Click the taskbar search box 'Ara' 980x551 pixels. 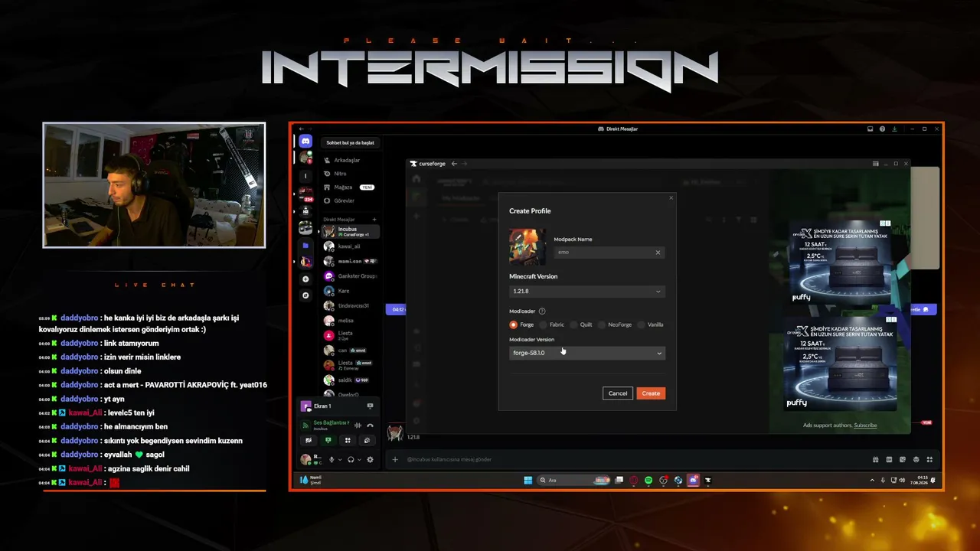click(574, 481)
